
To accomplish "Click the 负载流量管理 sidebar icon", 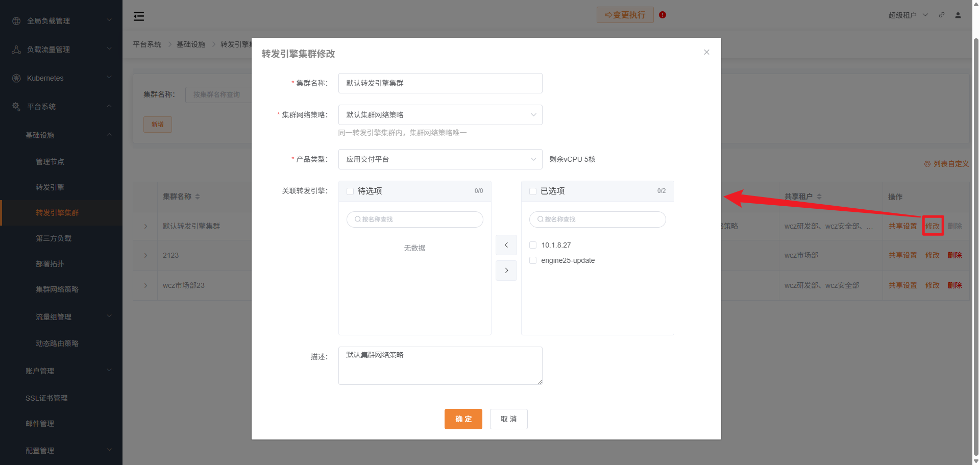I will point(16,50).
